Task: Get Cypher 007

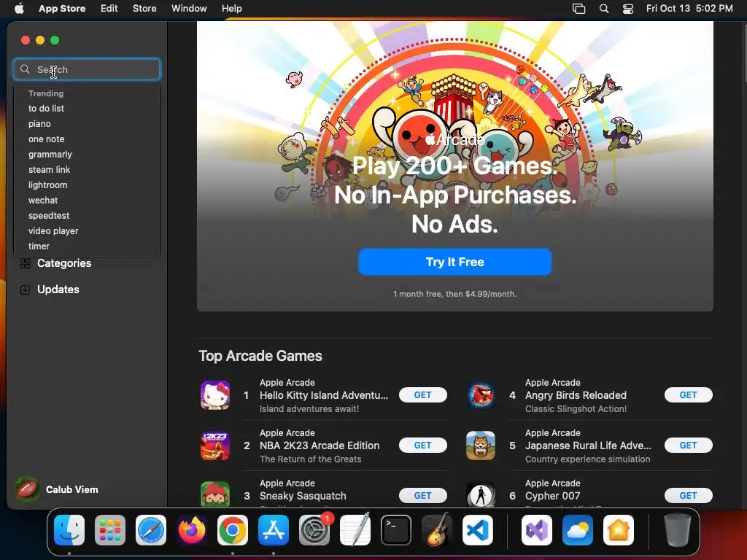Action: [x=689, y=496]
